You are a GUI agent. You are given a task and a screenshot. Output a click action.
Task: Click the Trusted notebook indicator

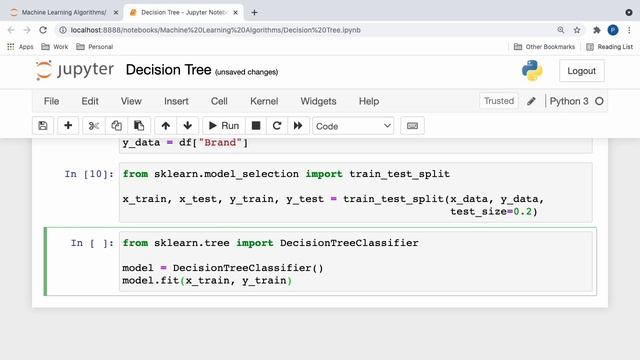(499, 101)
